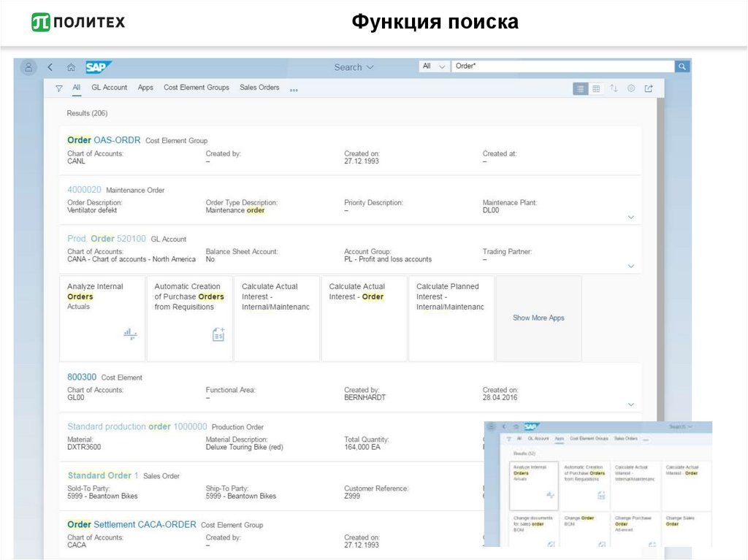This screenshot has height=560, width=748.
Task: Switch to list view display toggle
Action: point(580,88)
